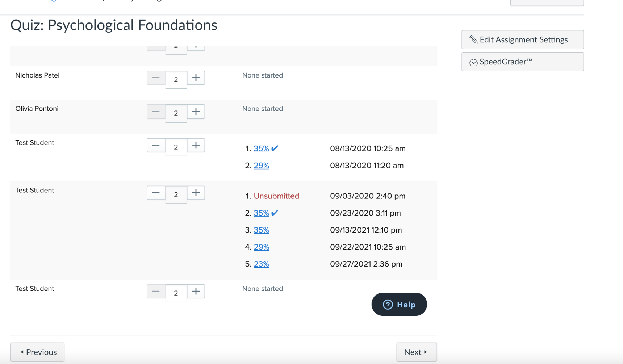Go to the Next page of students
Viewport: 623px width, 364px height.
(417, 352)
